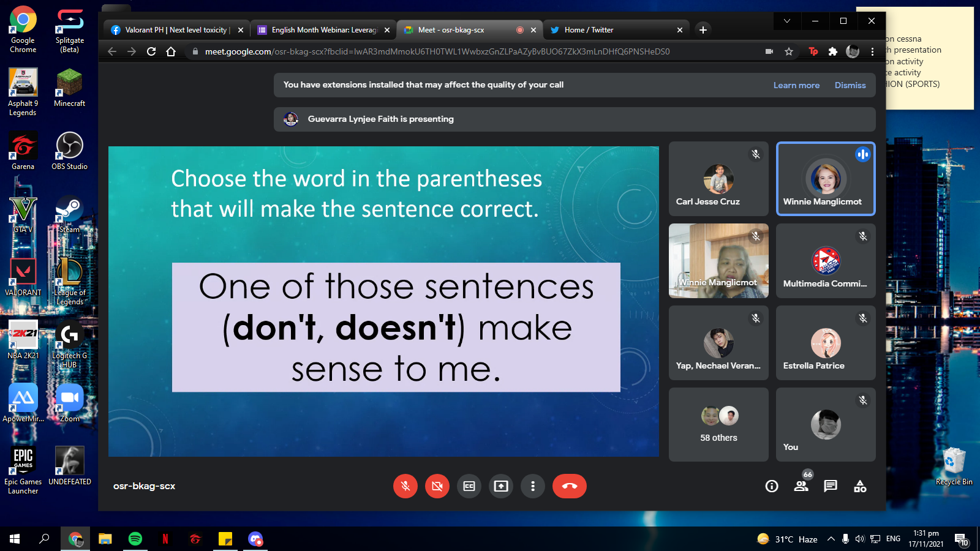Open Spotify from the taskbar
This screenshot has width=980, height=551.
(x=135, y=539)
